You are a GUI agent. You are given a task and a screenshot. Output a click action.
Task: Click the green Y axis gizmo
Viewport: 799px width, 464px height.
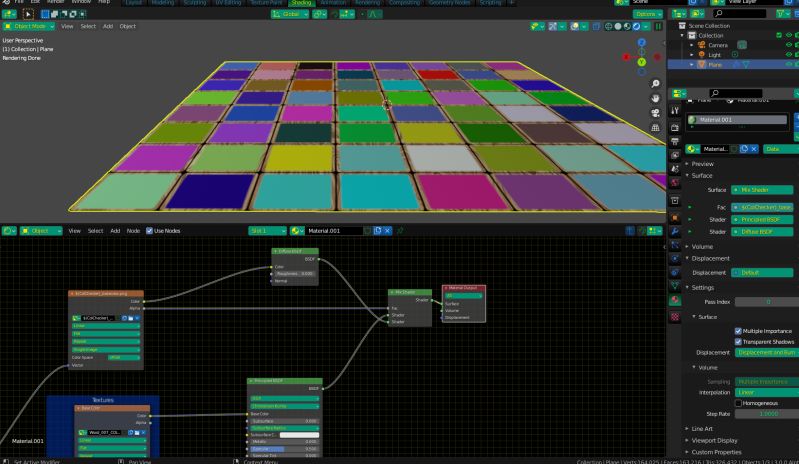[x=642, y=62]
